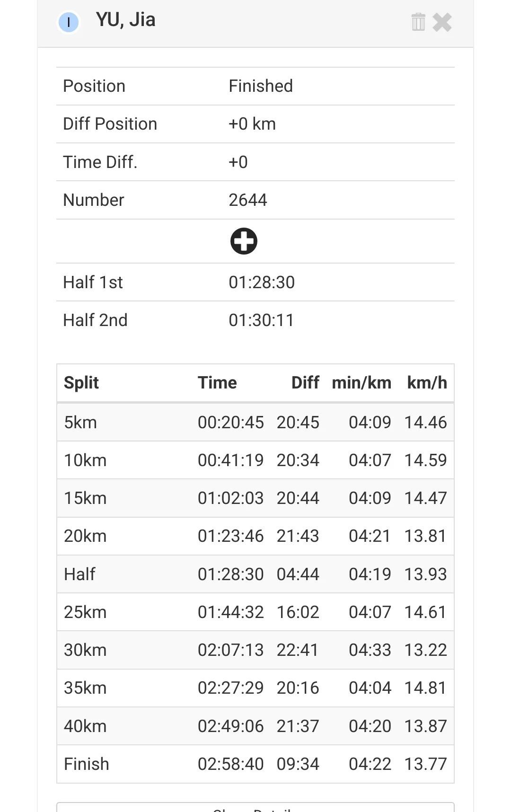This screenshot has width=511, height=812.
Task: Select the 10km split row
Action: pos(255,460)
